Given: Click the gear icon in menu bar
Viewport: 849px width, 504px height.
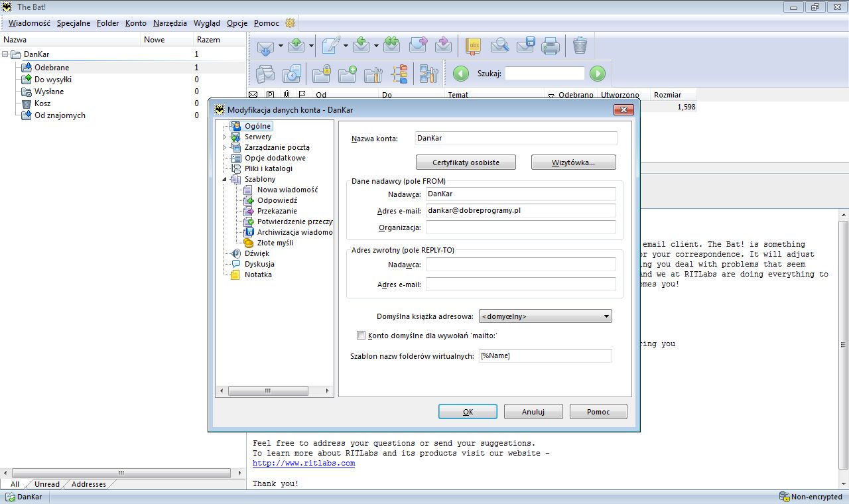Looking at the screenshot, I should (x=290, y=23).
